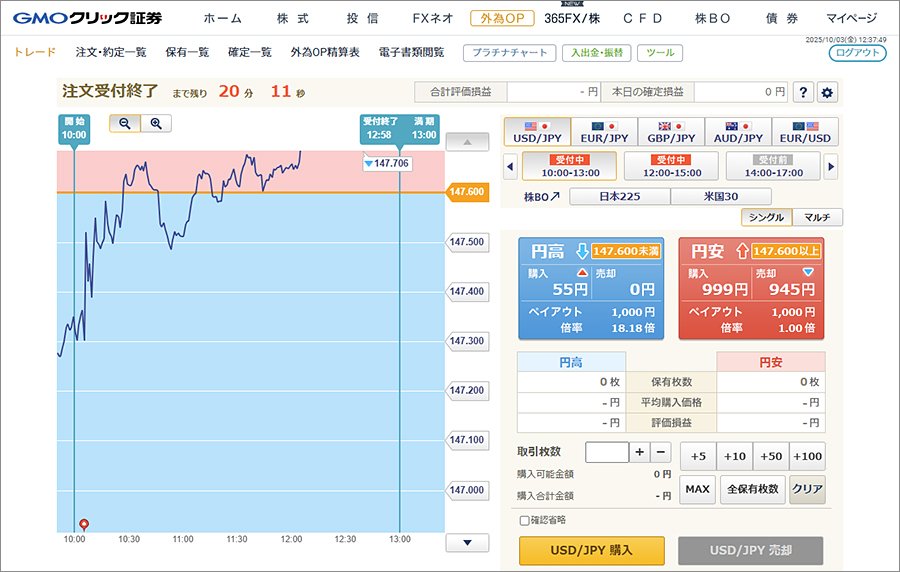Screen dimensions: 900x572
Task: Click the chart zoom in magnifier icon
Action: click(x=156, y=123)
